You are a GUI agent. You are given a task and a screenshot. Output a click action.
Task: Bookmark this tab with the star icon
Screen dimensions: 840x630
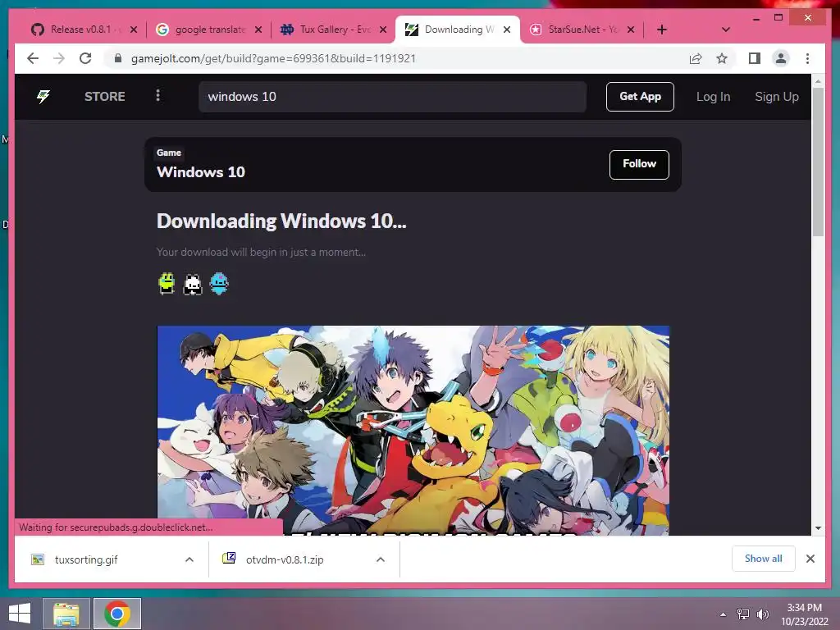pos(722,58)
